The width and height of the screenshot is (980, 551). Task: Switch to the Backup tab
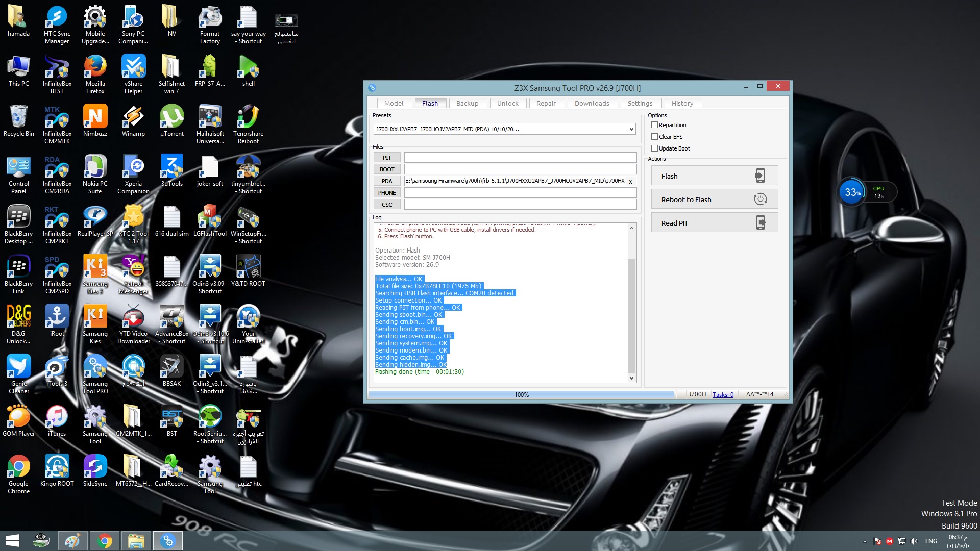click(467, 103)
